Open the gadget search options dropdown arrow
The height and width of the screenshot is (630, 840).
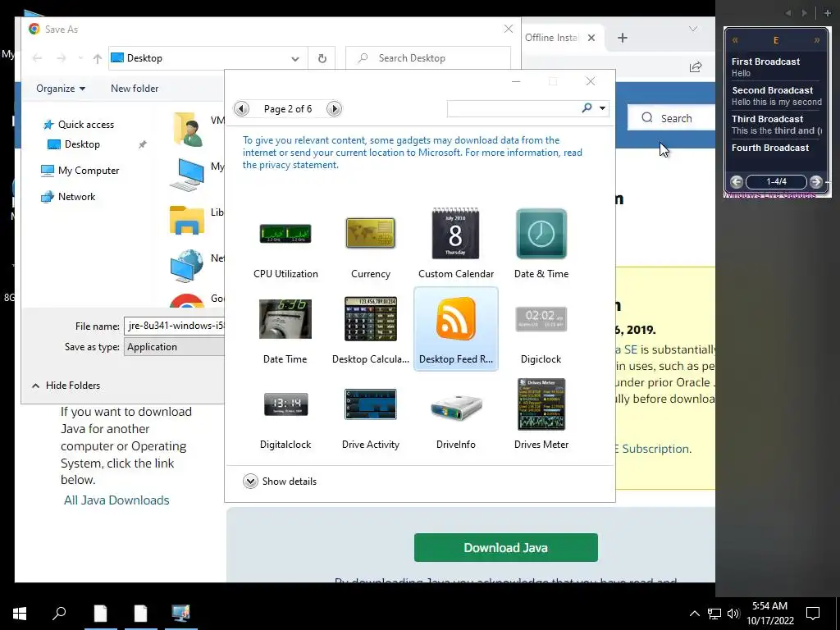pyautogui.click(x=602, y=108)
